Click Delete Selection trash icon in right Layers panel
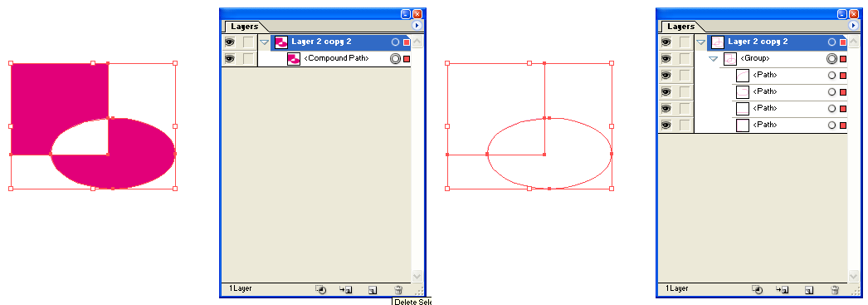The width and height of the screenshot is (868, 305). click(x=835, y=289)
